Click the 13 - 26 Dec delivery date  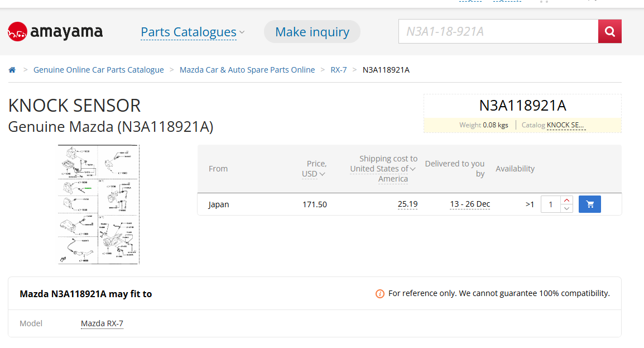pyautogui.click(x=470, y=204)
